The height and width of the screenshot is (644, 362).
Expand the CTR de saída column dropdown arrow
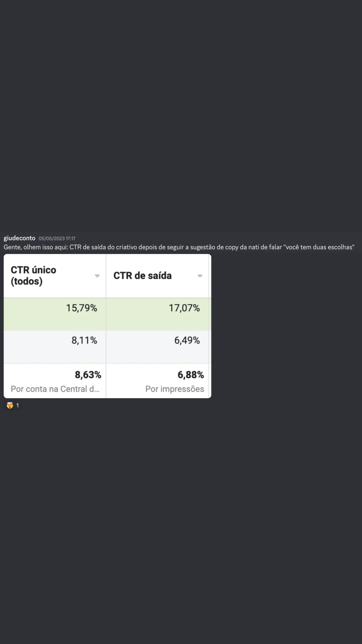(200, 276)
